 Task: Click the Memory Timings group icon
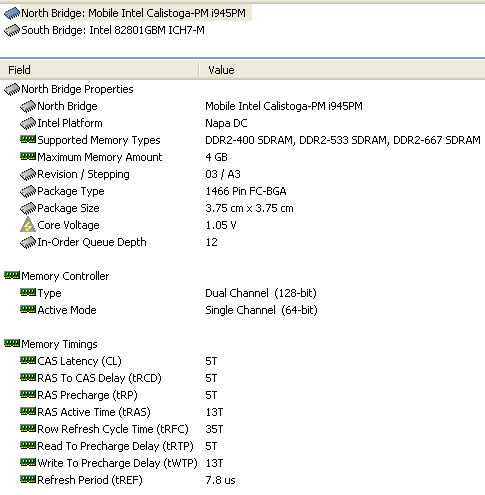(12, 343)
